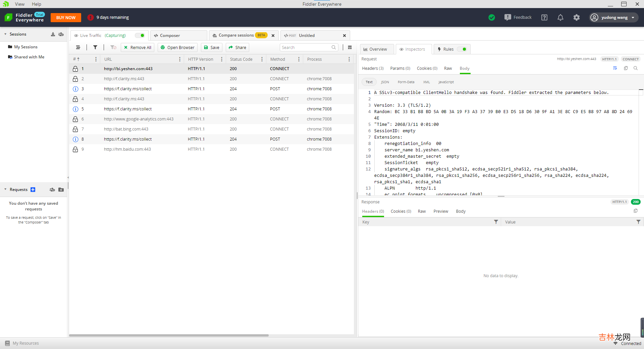The image size is (644, 349).
Task: Click the BUY NOW button
Action: coord(66,17)
